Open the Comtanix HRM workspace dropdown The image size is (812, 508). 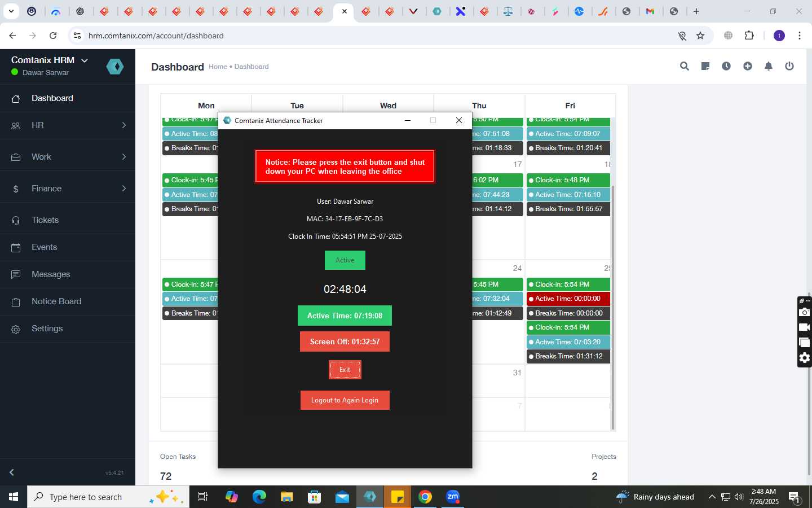click(x=85, y=60)
